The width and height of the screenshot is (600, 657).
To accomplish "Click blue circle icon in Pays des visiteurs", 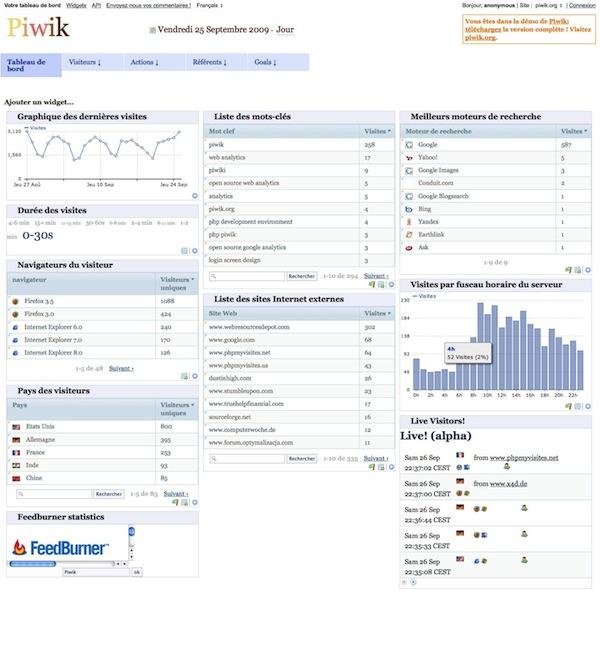I will pyautogui.click(x=195, y=502).
